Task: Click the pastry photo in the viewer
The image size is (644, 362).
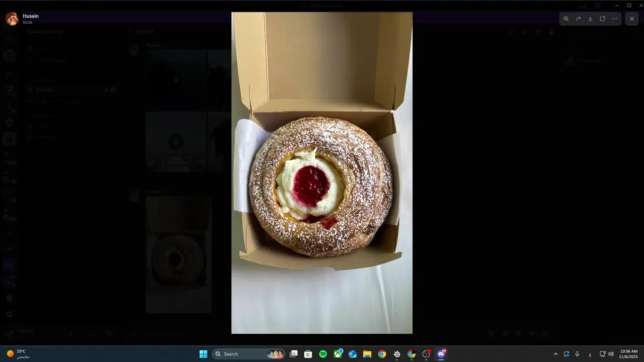Action: 322,173
